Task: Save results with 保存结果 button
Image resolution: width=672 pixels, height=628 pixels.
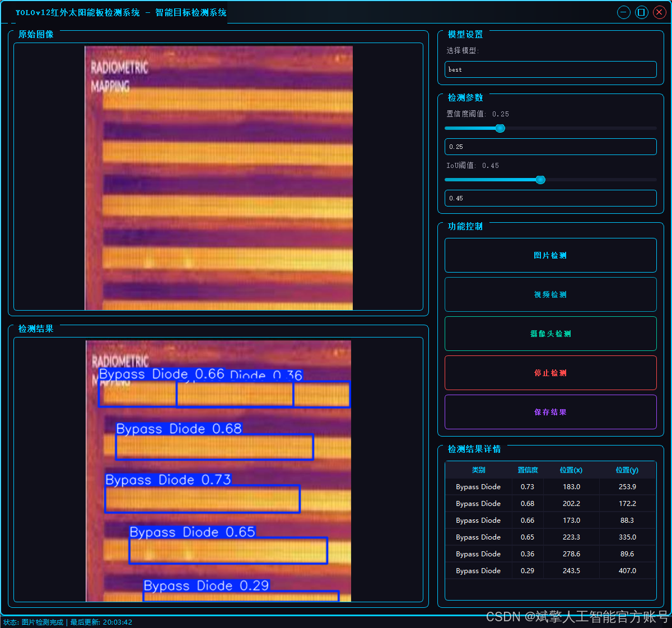Action: pos(550,412)
